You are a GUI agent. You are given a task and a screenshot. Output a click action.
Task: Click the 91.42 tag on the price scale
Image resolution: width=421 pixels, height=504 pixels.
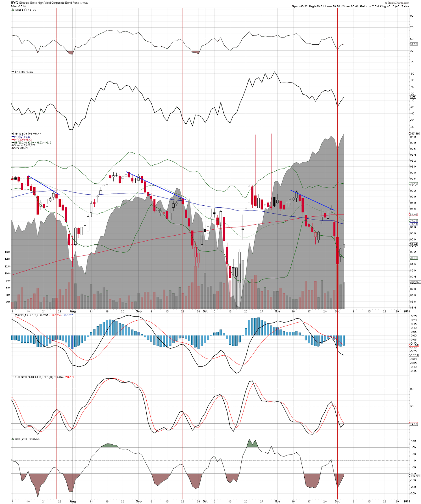tap(413, 215)
